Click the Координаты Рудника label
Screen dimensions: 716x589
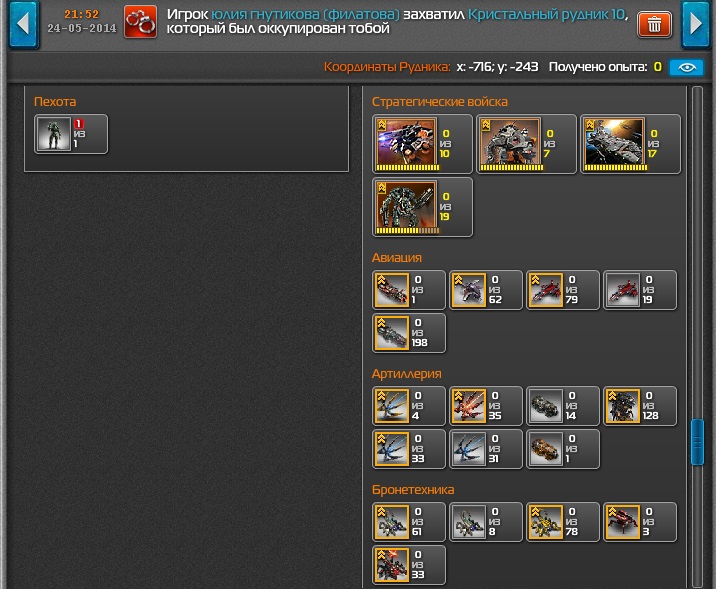(x=387, y=67)
